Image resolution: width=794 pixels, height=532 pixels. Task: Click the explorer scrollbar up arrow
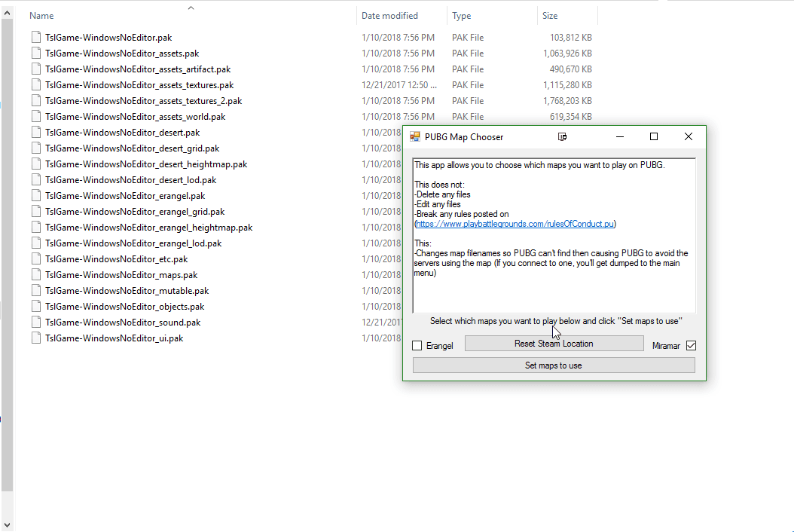pos(7,13)
